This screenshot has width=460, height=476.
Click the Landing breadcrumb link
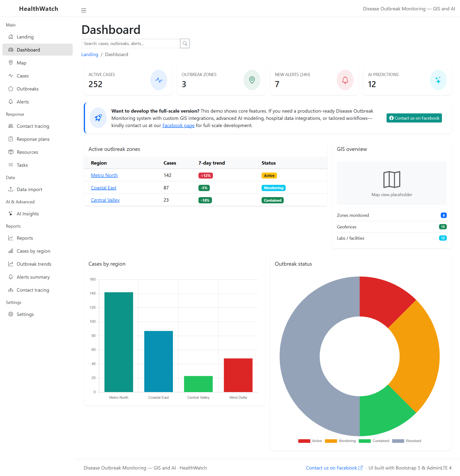click(89, 54)
